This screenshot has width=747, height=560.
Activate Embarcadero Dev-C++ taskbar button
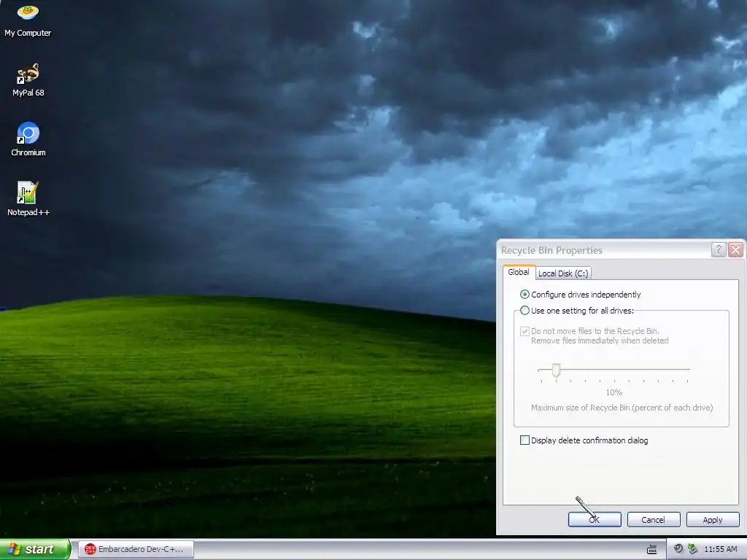coord(136,549)
